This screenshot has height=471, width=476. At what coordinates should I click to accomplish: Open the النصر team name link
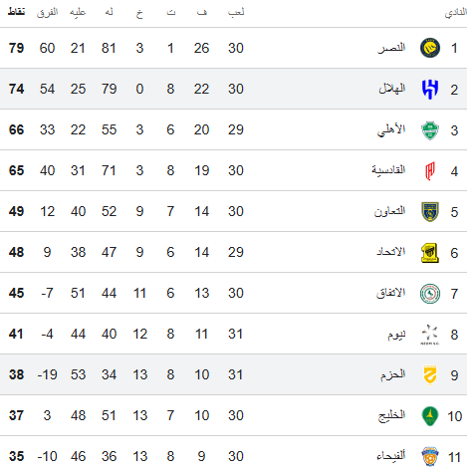[391, 48]
